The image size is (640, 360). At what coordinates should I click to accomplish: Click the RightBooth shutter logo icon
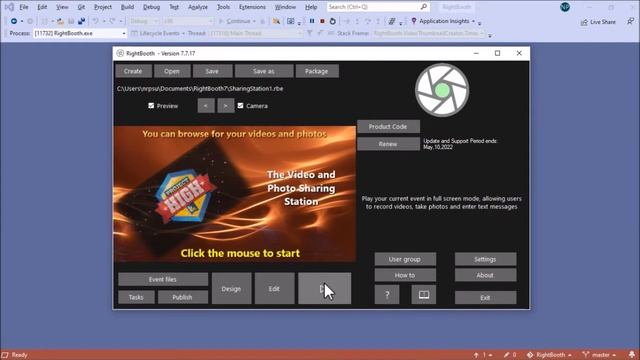coord(442,90)
